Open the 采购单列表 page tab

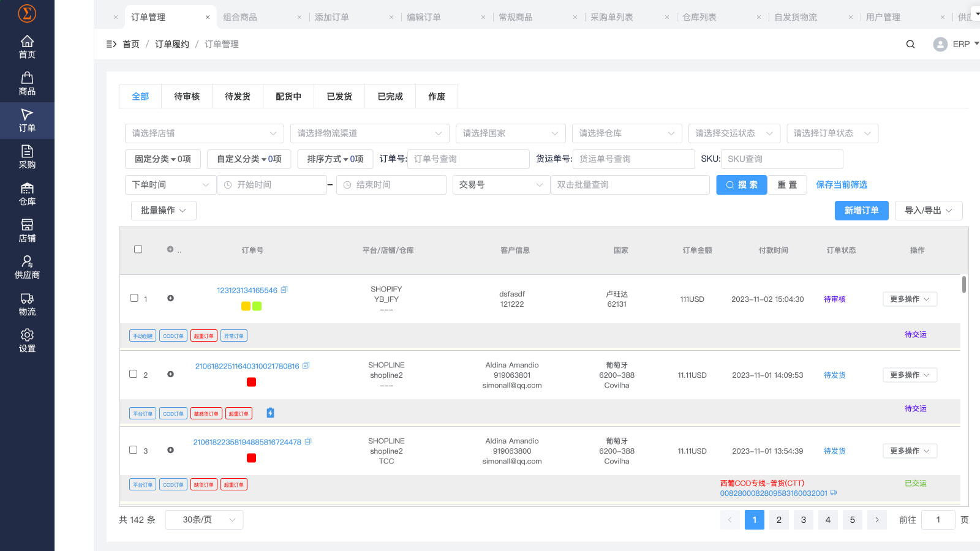tap(612, 17)
